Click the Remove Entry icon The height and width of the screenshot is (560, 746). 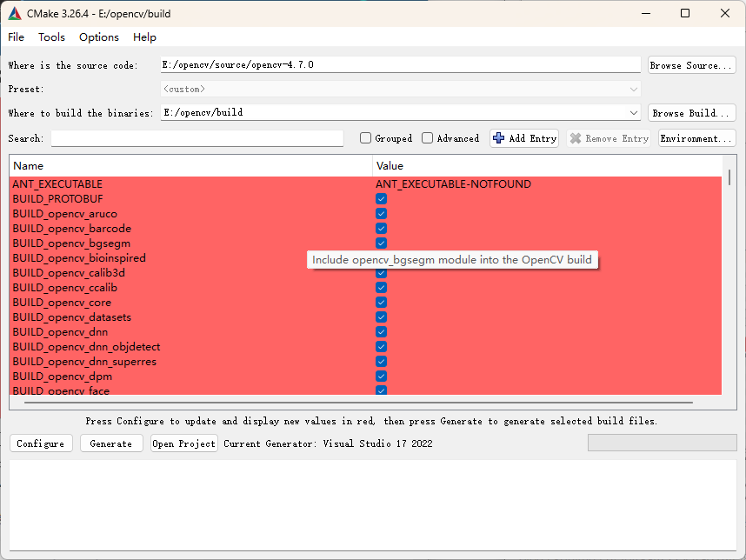click(576, 137)
